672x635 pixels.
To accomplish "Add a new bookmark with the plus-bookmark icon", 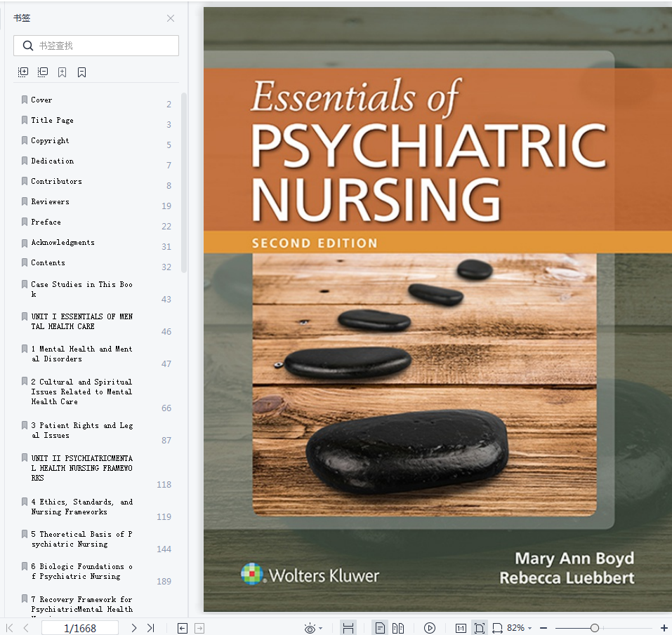I will [x=62, y=72].
